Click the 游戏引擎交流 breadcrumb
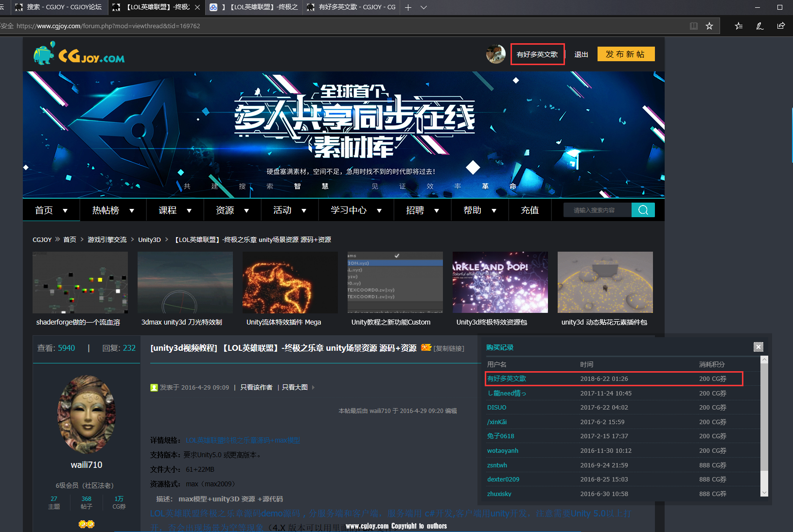The image size is (793, 532). click(x=107, y=240)
